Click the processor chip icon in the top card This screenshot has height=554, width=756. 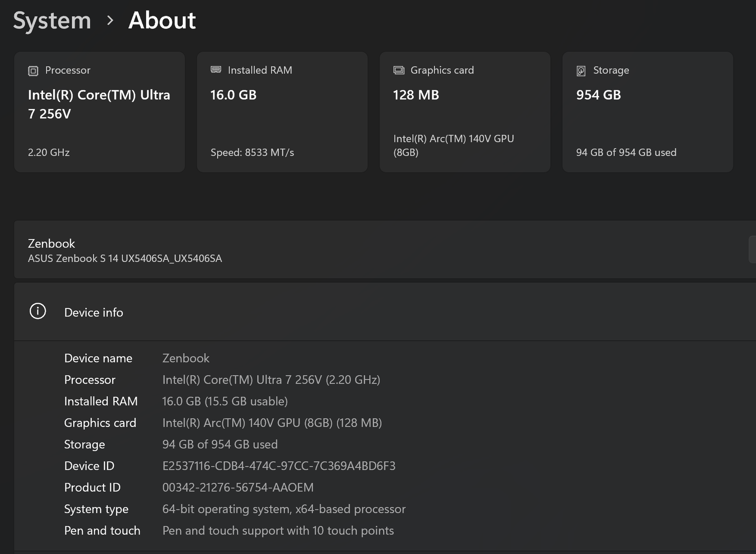(x=33, y=71)
